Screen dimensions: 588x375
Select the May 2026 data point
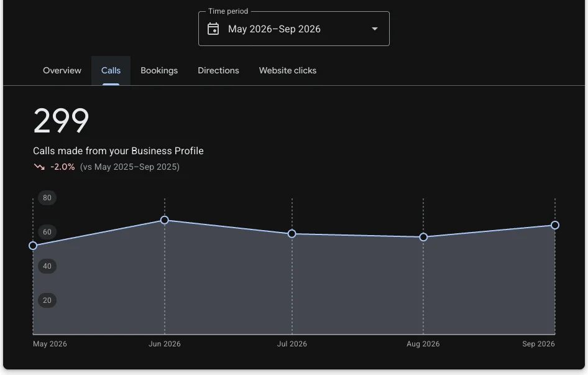pyautogui.click(x=33, y=246)
